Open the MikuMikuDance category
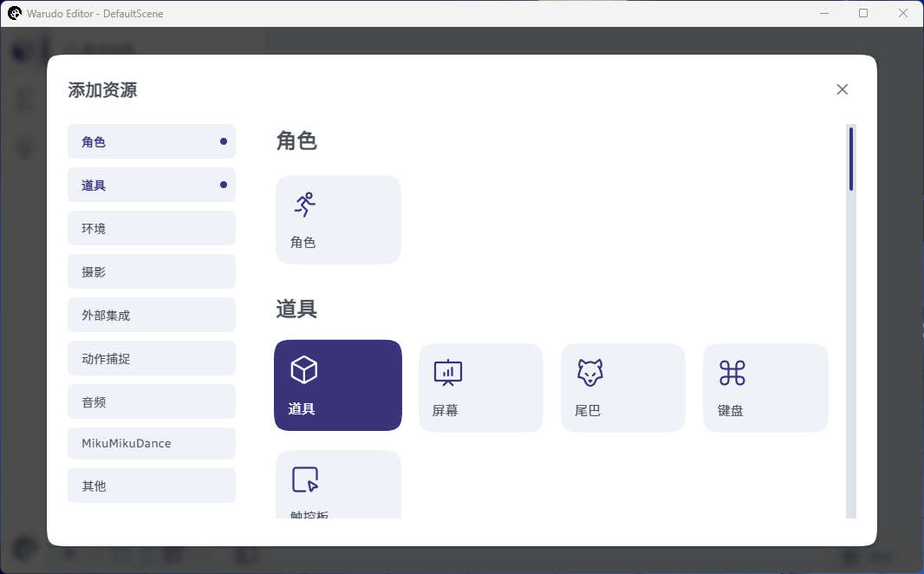924x574 pixels. pyautogui.click(x=152, y=443)
